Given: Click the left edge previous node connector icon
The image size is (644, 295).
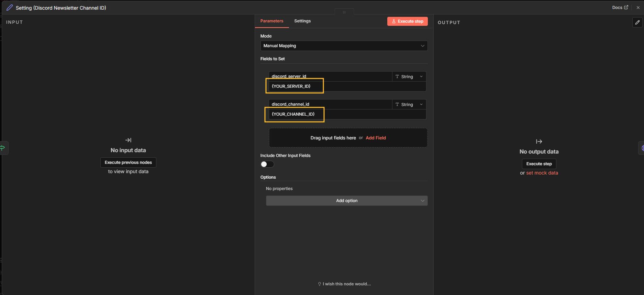Looking at the screenshot, I should pyautogui.click(x=3, y=148).
